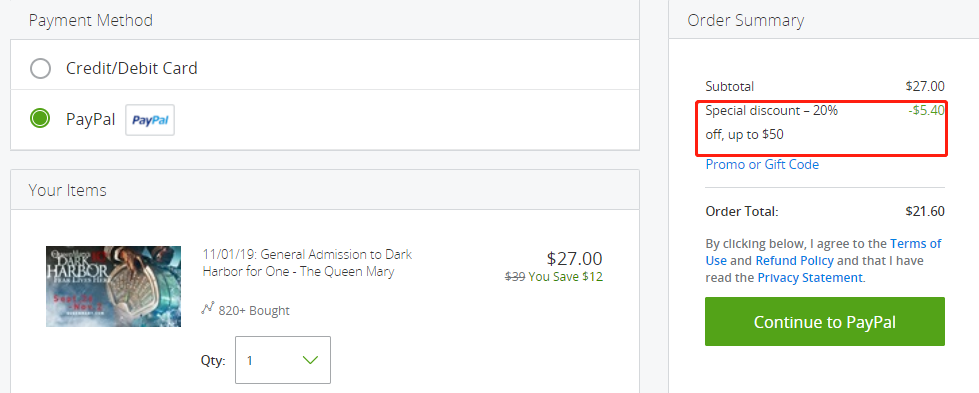Click the -$5.40 discount amount
Screen dimensions: 979x393
pos(926,111)
